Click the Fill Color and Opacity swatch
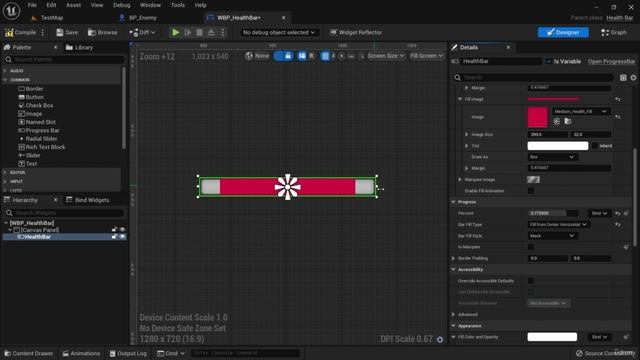The height and width of the screenshot is (360, 640). pyautogui.click(x=552, y=337)
